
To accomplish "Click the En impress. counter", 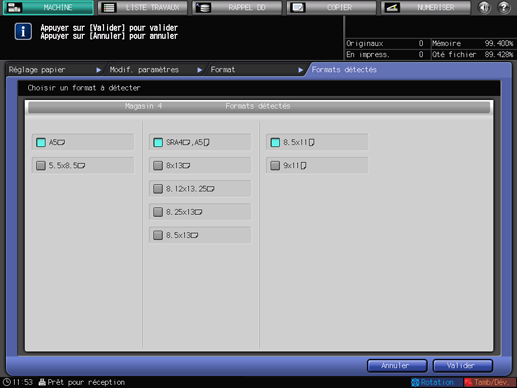I will 385,54.
